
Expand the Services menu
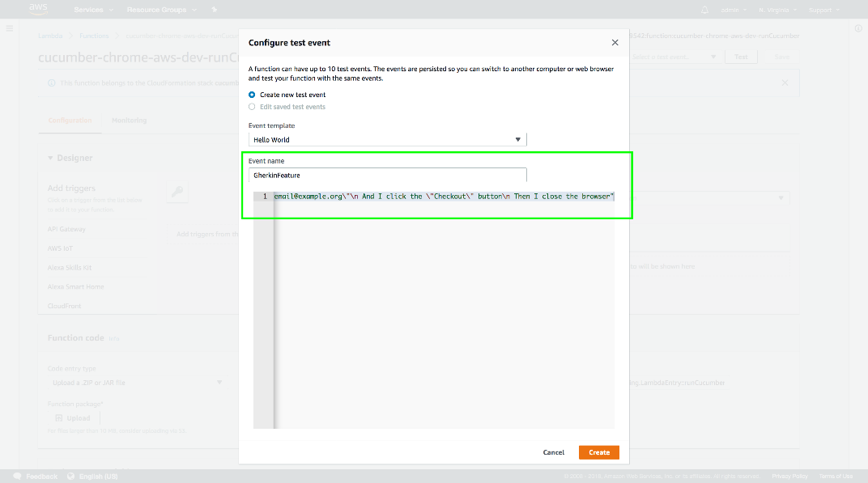pos(91,10)
